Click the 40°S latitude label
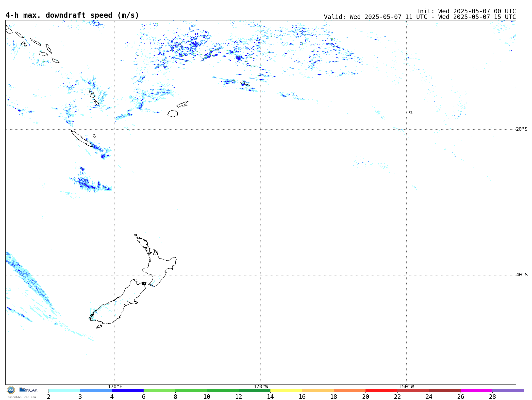This screenshot has height=400, width=532. 522,275
